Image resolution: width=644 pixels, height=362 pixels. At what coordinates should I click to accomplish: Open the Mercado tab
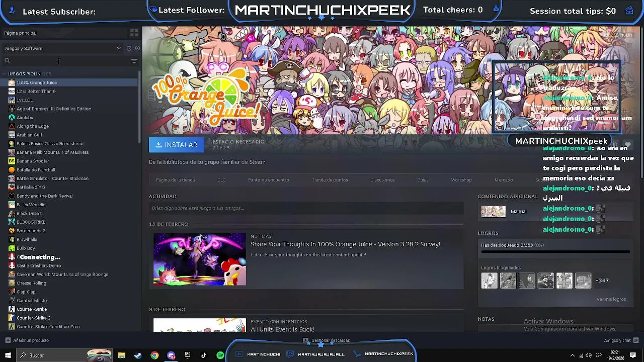tap(504, 180)
